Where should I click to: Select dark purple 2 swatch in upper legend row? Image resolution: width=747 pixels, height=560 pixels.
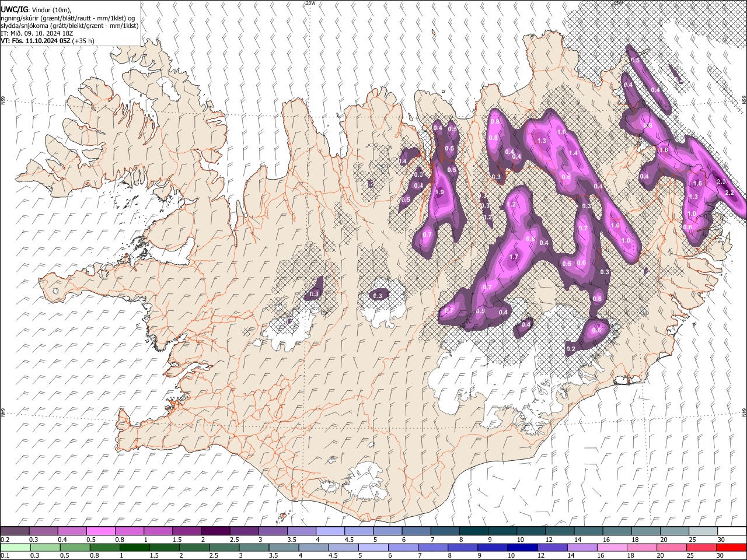point(215,531)
